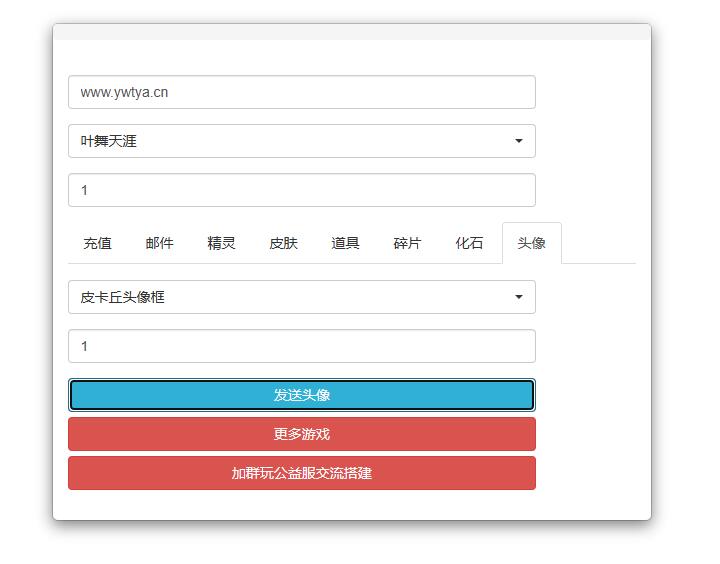
Task: Open the 叶舞天涯 dropdown
Action: (302, 141)
